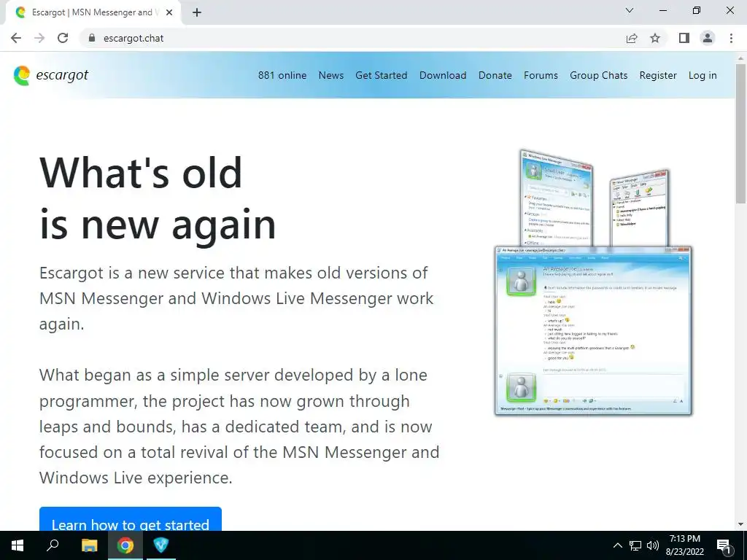Reload the page with the refresh icon
Screen dimensions: 747x560
pos(63,38)
